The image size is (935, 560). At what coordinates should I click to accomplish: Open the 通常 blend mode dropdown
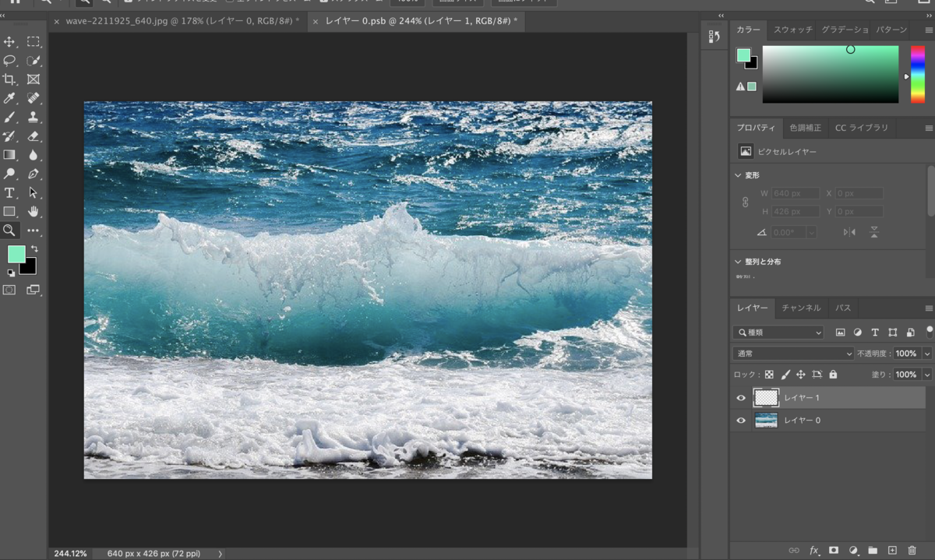(793, 354)
